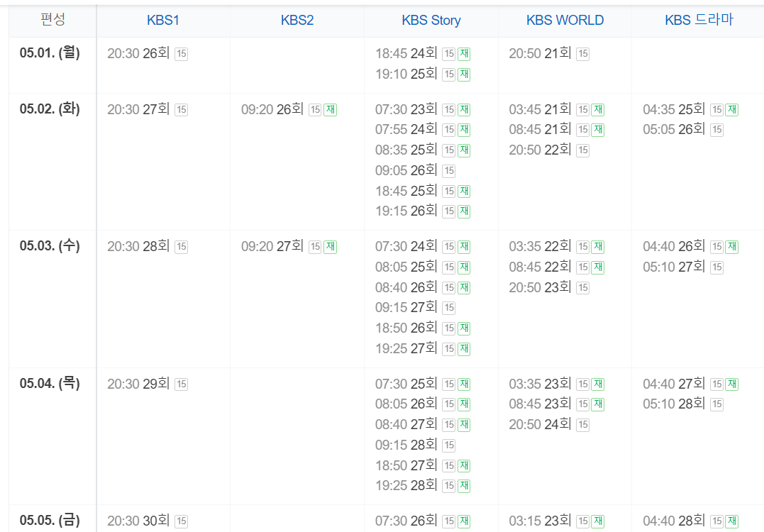
Task: Click 재 badge on KBS WORLD 08:45 22회
Action: click(598, 267)
